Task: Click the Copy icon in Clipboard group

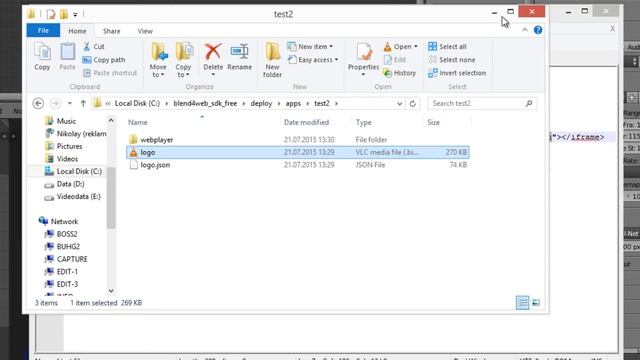Action: click(x=42, y=57)
